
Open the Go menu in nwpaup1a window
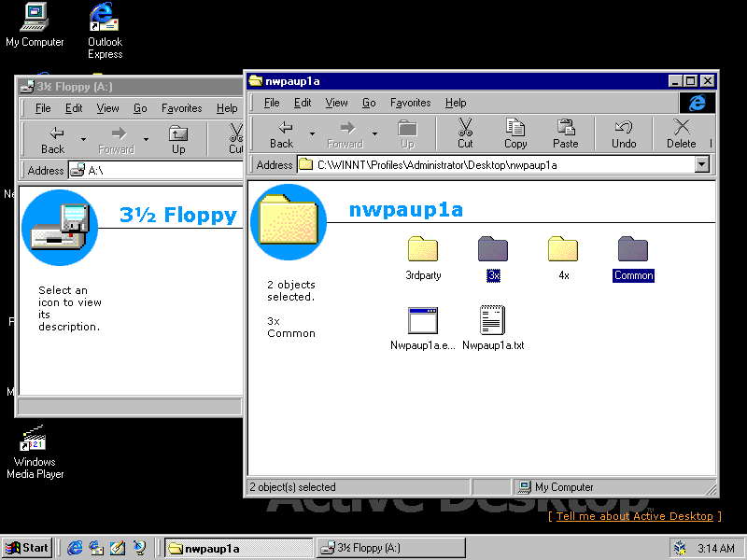coord(369,103)
